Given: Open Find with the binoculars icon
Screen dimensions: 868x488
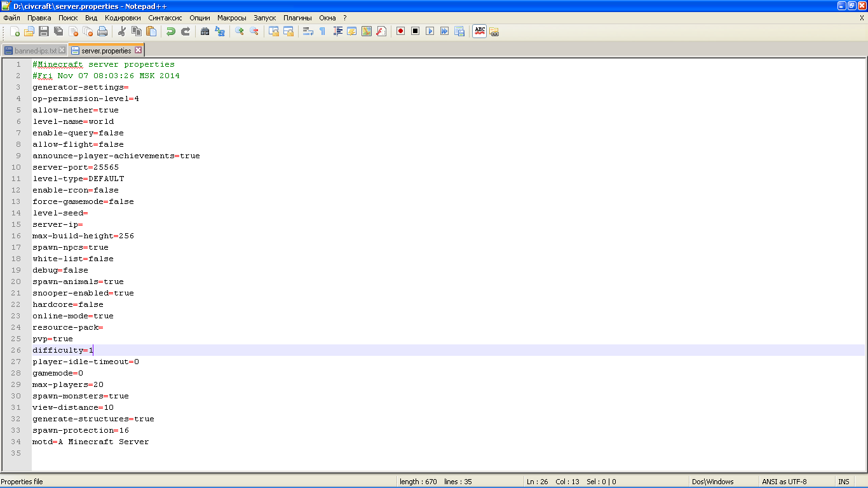Looking at the screenshot, I should click(x=205, y=31).
